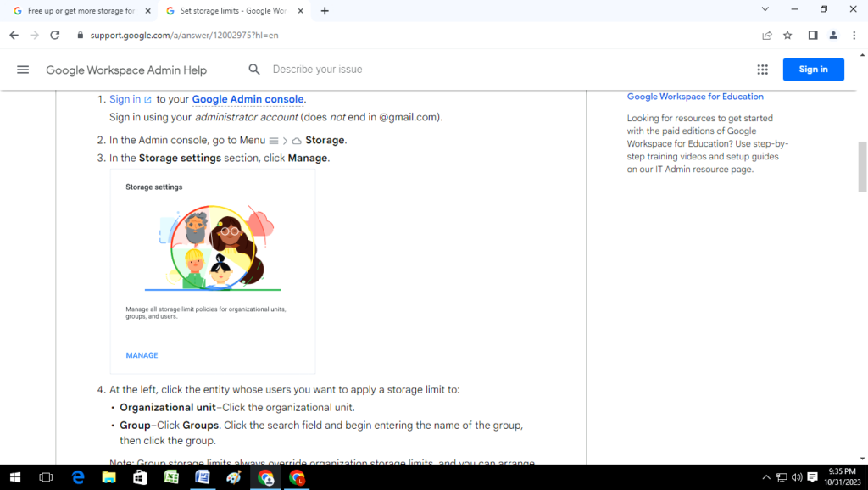Bookmark this page with the star icon
The height and width of the screenshot is (490, 868).
(787, 36)
